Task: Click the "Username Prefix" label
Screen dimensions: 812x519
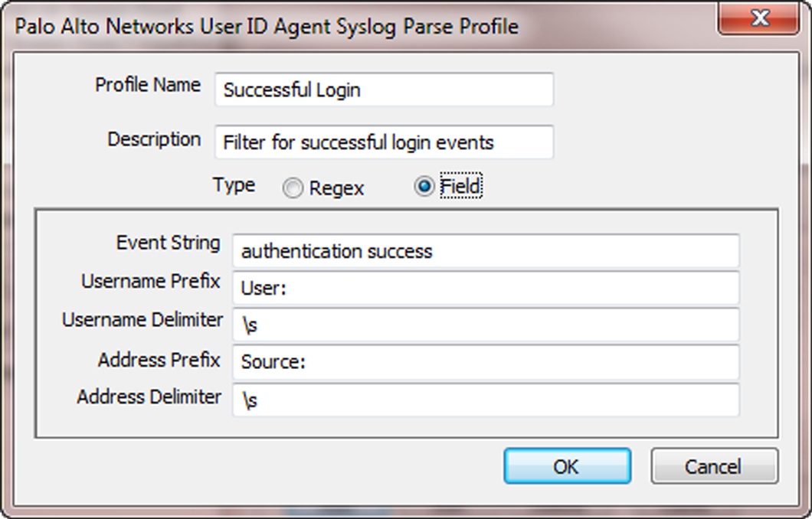Action: click(x=151, y=281)
